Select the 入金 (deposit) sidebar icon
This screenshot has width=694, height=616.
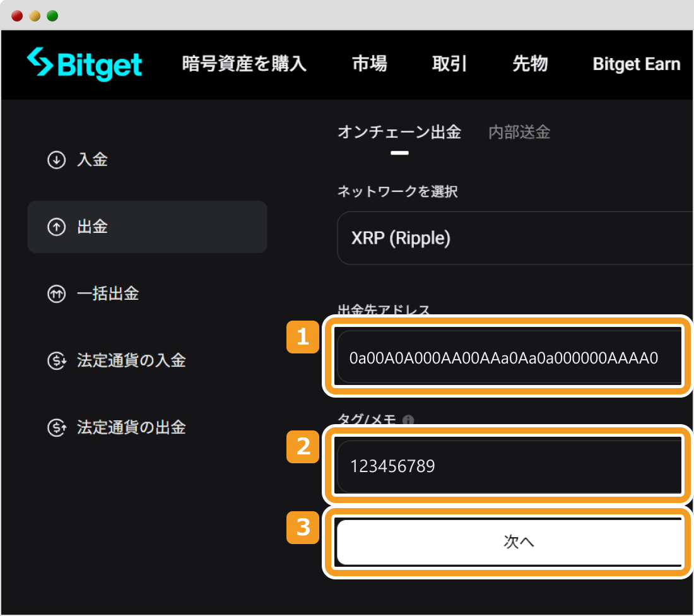[x=56, y=160]
